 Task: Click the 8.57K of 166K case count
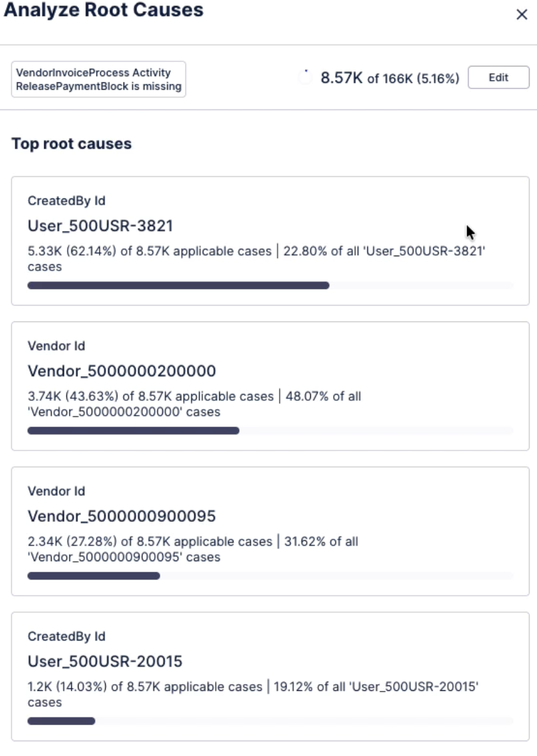click(390, 78)
